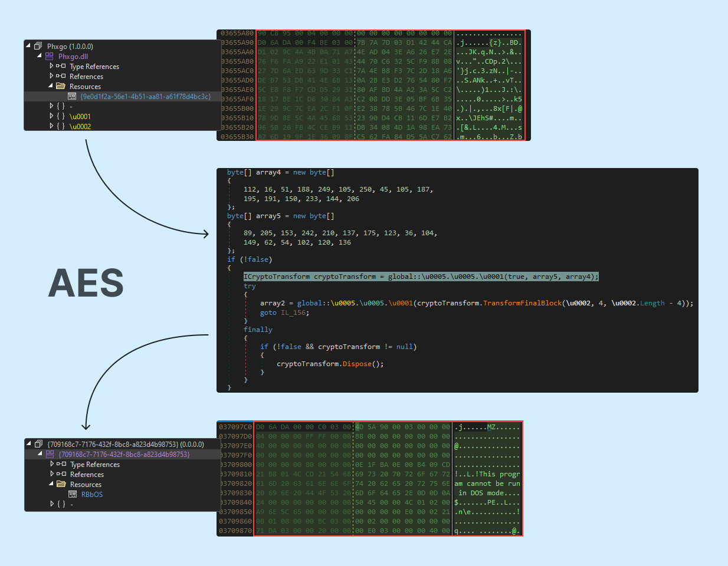Click the Phxgo.dll module icon
728x566 pixels.
tap(49, 56)
